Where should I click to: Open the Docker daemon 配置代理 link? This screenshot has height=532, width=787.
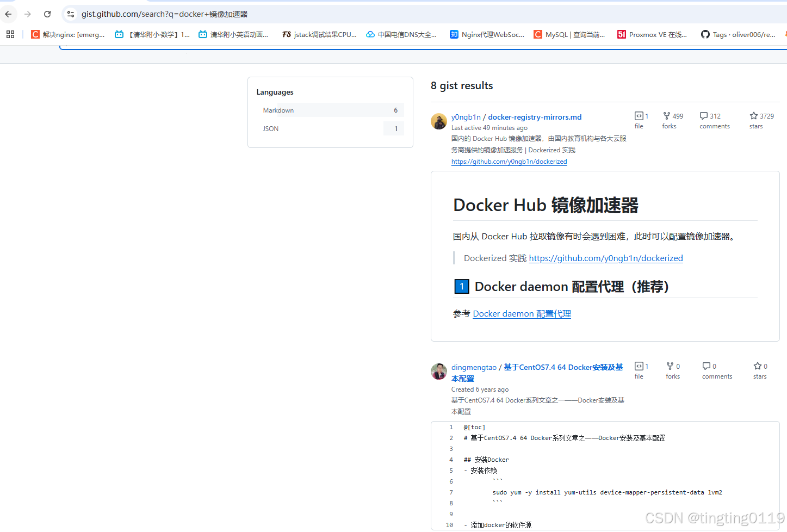point(522,314)
